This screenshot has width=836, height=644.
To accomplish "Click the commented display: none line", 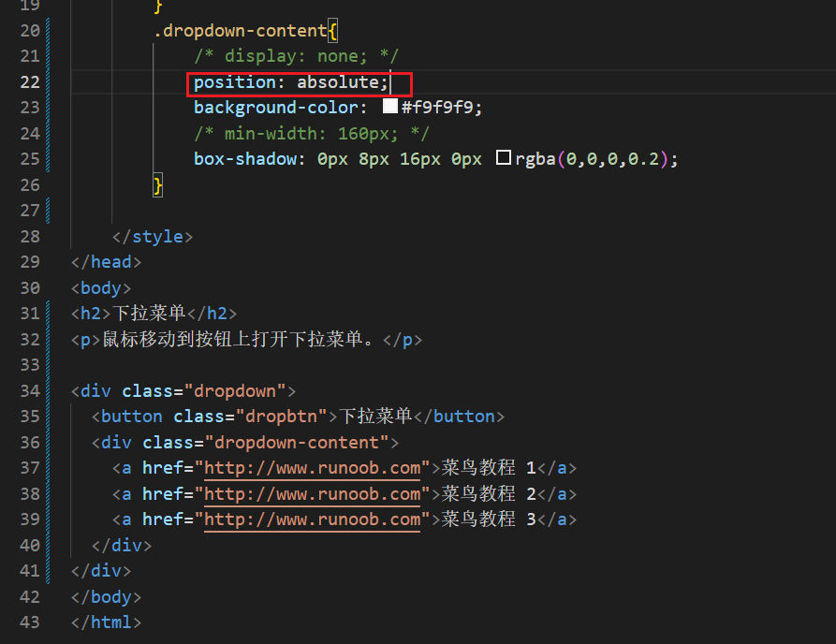I will point(296,56).
